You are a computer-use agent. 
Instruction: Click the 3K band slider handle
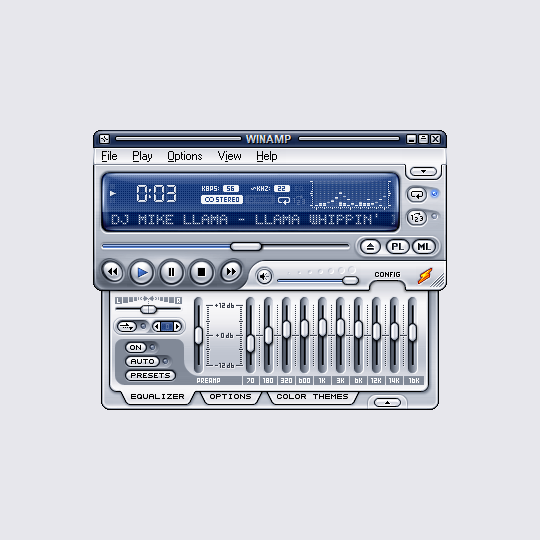click(x=340, y=328)
